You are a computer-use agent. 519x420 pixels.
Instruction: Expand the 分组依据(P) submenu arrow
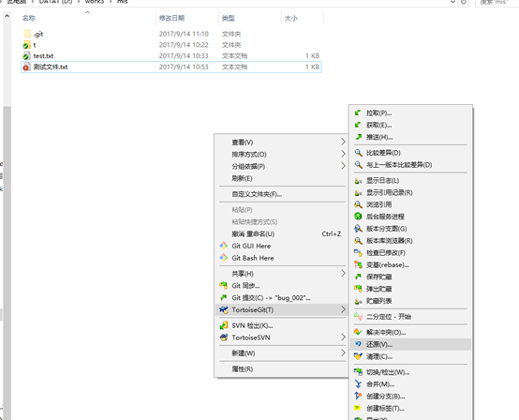[343, 166]
